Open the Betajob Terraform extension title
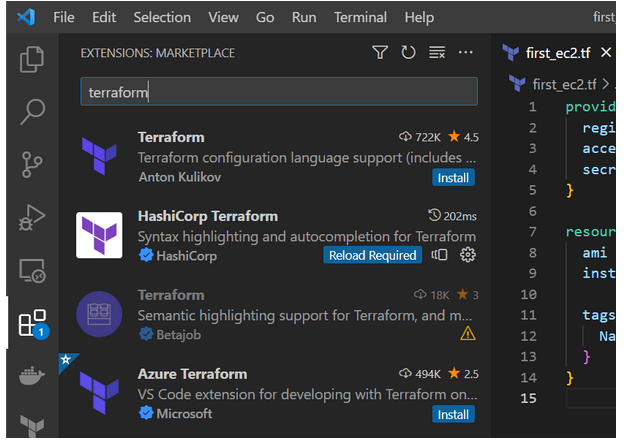Screen dimensions: 626x448 (171, 295)
